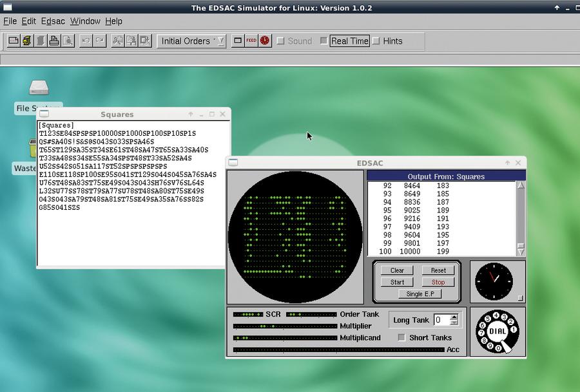This screenshot has width=580, height=392.
Task: Click the output scrollbar up arrow
Action: [x=521, y=185]
